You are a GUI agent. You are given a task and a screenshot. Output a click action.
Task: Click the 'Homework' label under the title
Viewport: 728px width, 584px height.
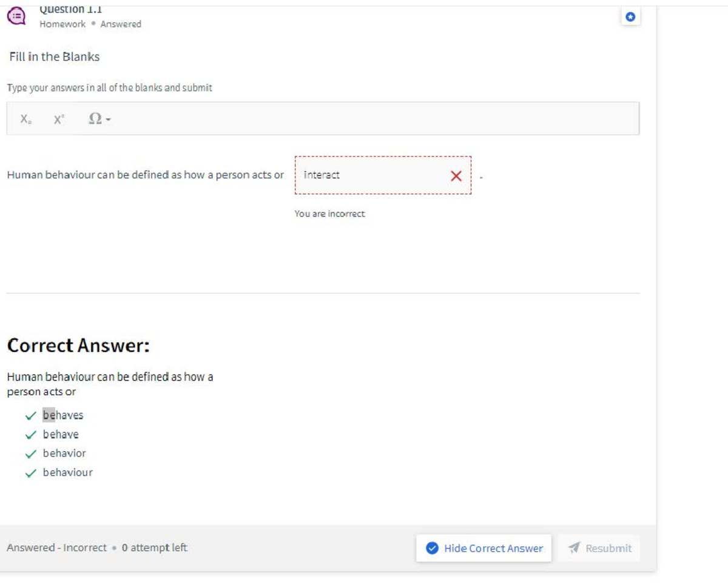coord(62,24)
